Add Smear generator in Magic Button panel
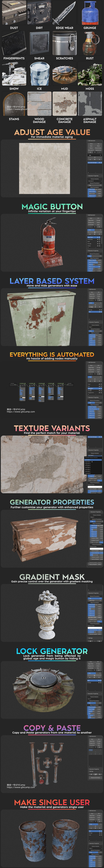This screenshot has height=868, width=104. (x=99, y=223)
